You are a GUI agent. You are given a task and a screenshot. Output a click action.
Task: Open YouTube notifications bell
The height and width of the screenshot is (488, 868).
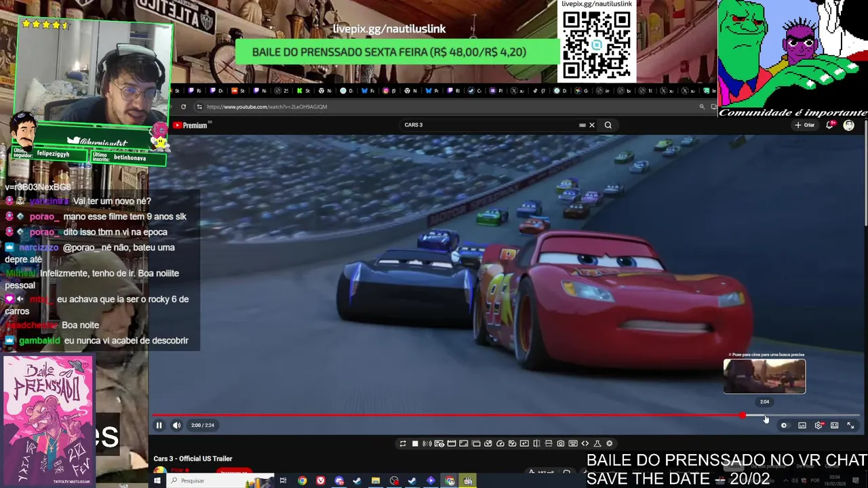click(x=831, y=125)
